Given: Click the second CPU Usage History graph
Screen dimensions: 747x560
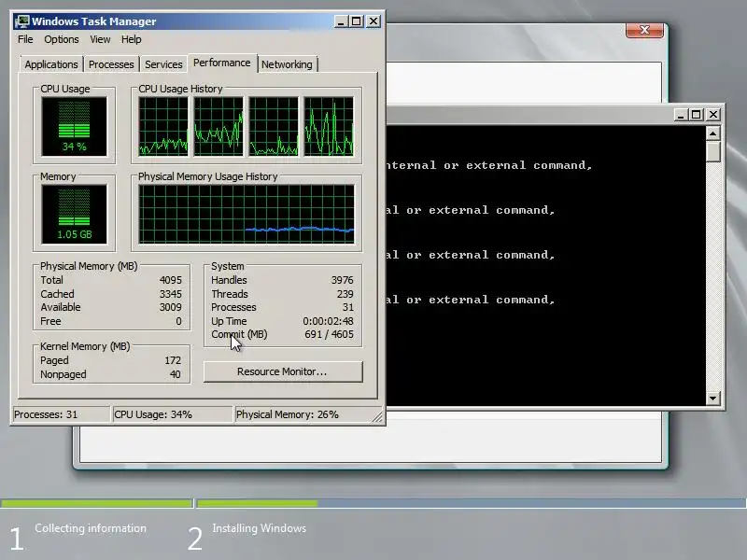Looking at the screenshot, I should click(218, 127).
